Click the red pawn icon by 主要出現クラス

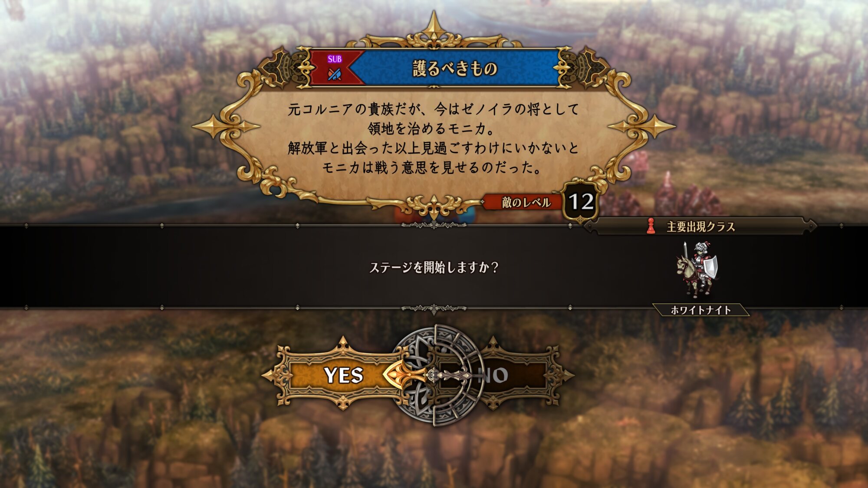(x=650, y=226)
